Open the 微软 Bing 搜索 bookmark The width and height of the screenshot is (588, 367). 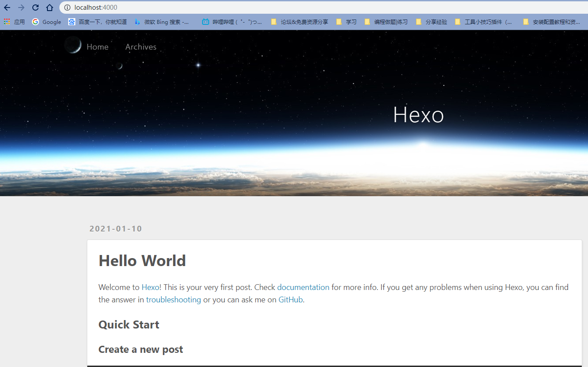[161, 22]
